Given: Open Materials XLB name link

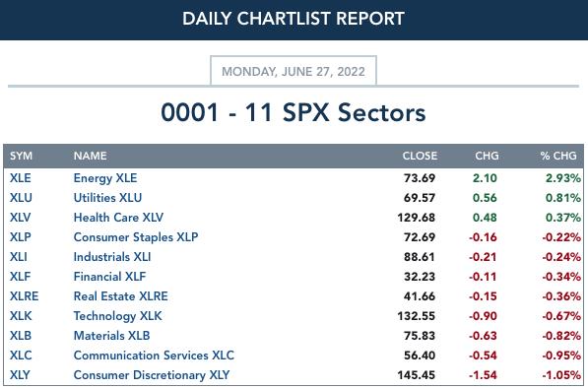Looking at the screenshot, I should (111, 336).
